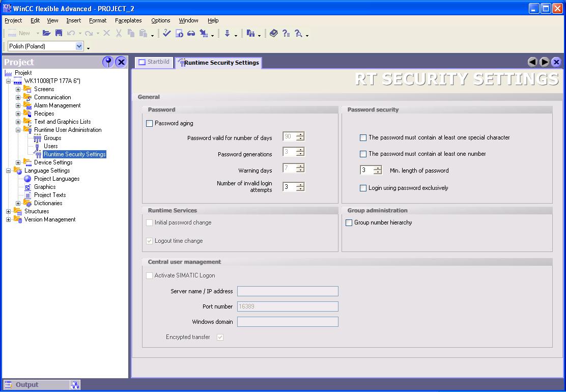This screenshot has width=566, height=392.
Task: Click the question-mark magnifier search icon
Action: click(298, 33)
